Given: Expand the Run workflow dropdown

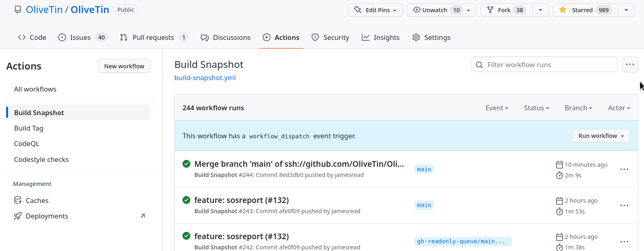Looking at the screenshot, I should (601, 136).
